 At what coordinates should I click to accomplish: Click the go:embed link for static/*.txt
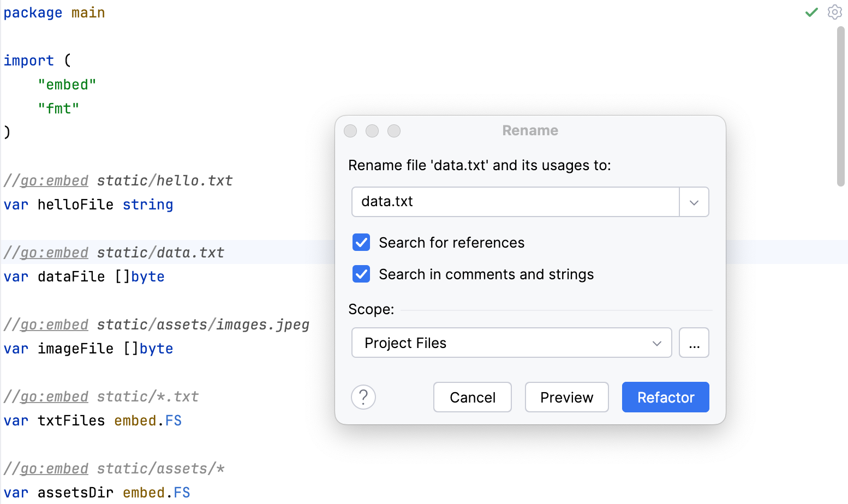click(53, 396)
